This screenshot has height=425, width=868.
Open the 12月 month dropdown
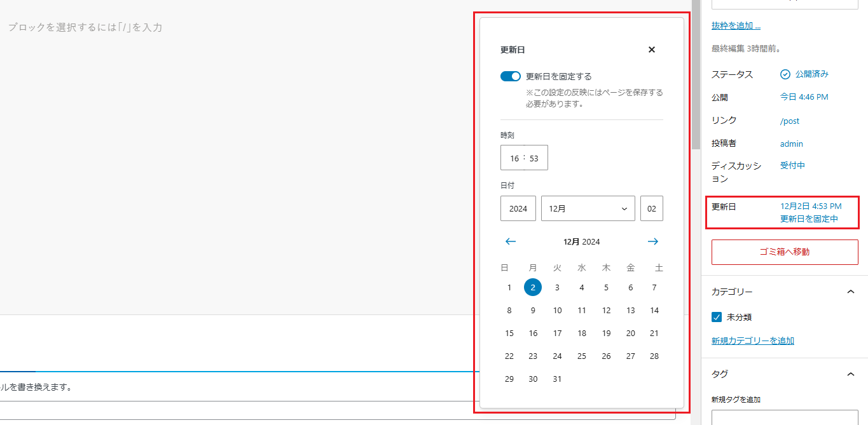[588, 208]
